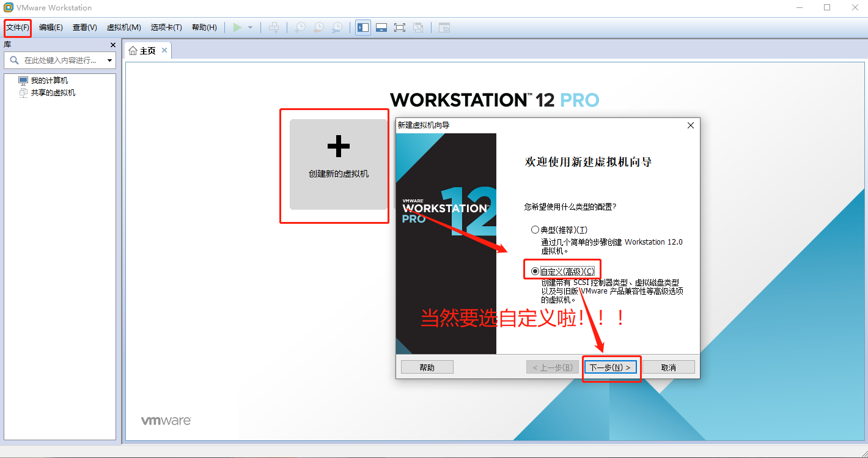Close the 库 library panel
Image resolution: width=868 pixels, height=458 pixels.
112,45
